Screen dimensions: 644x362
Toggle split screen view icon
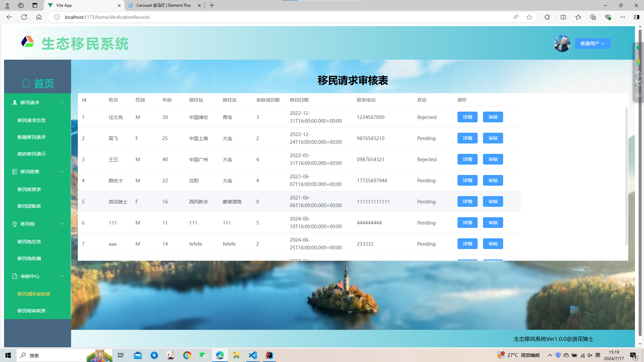pyautogui.click(x=563, y=17)
